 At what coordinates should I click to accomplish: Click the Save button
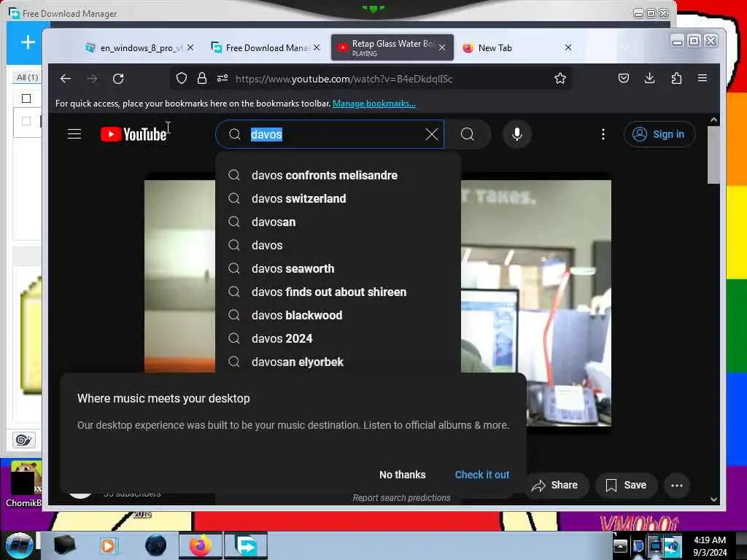tap(626, 485)
